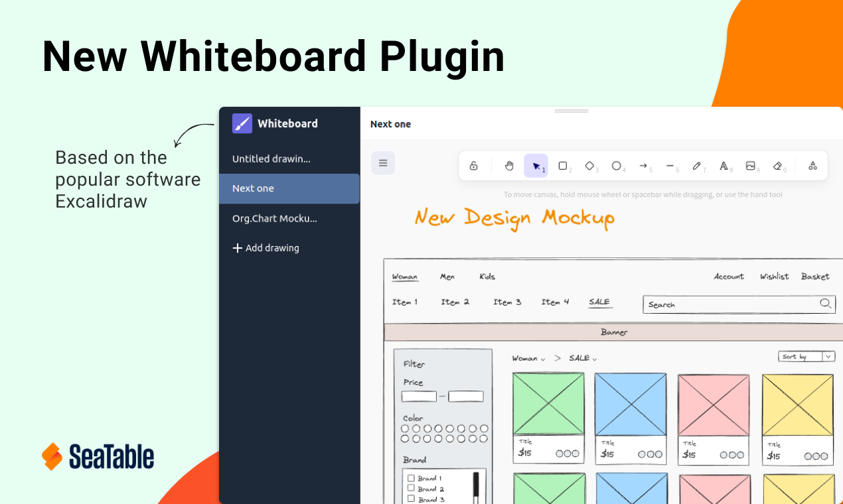This screenshot has height=504, width=843.
Task: Open the Sort by dropdown
Action: [806, 357]
